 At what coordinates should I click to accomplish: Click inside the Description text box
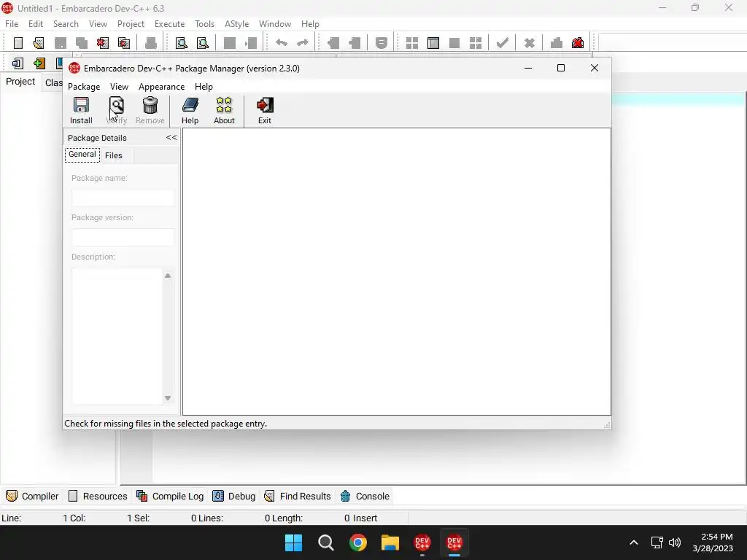(117, 335)
